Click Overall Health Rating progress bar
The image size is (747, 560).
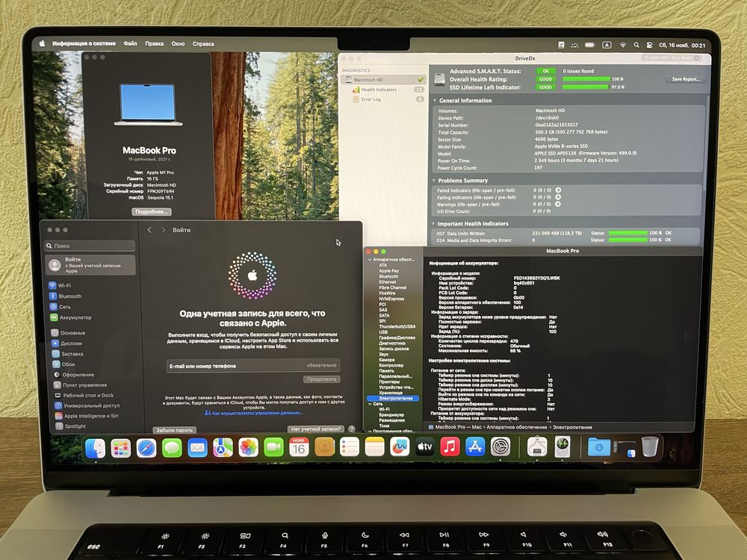pos(586,79)
